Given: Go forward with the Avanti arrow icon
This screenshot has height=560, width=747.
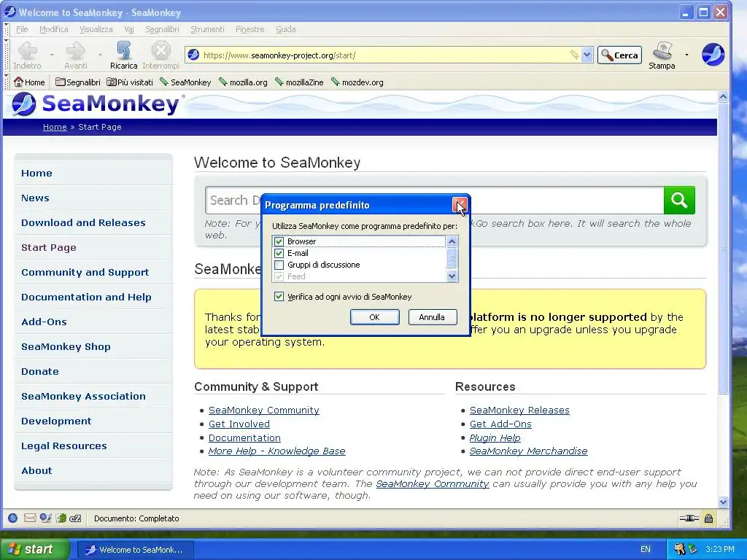Looking at the screenshot, I should [x=75, y=50].
